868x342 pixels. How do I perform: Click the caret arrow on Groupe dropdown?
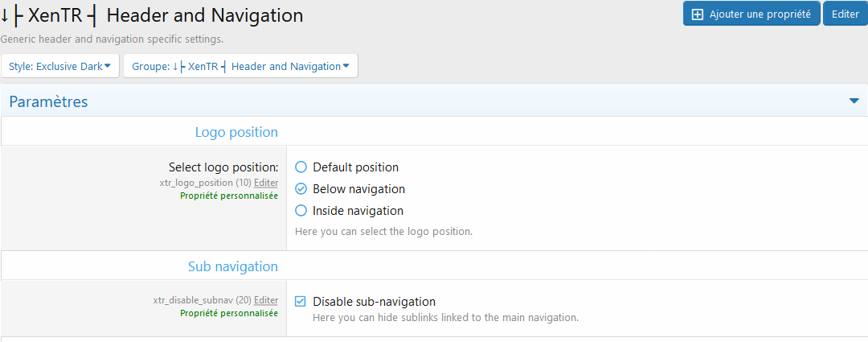[346, 66]
